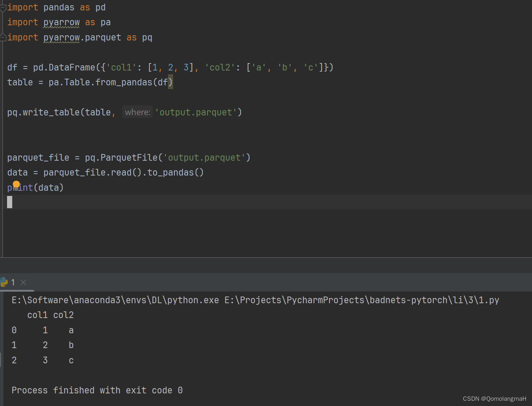
Task: Click 'col2' header in console output
Action: [x=63, y=315]
